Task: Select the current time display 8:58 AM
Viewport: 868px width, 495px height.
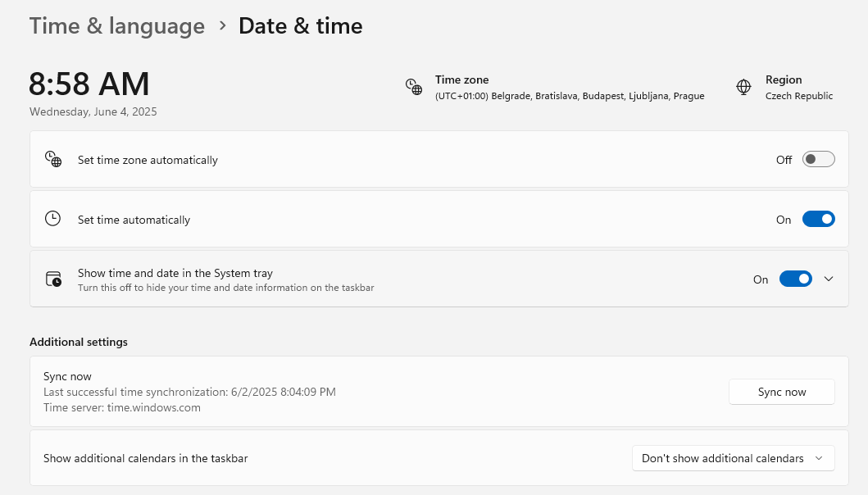Action: coord(89,84)
